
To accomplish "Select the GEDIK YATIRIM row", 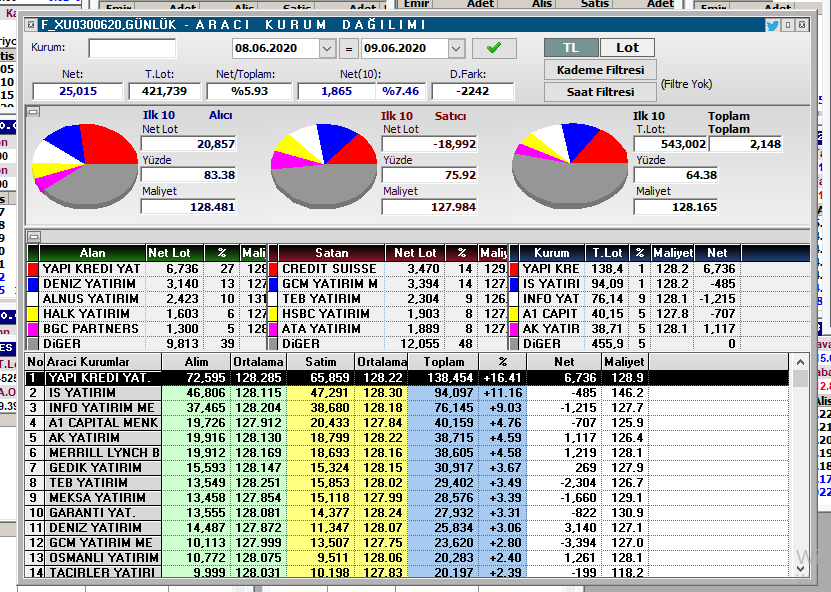I will (407, 467).
